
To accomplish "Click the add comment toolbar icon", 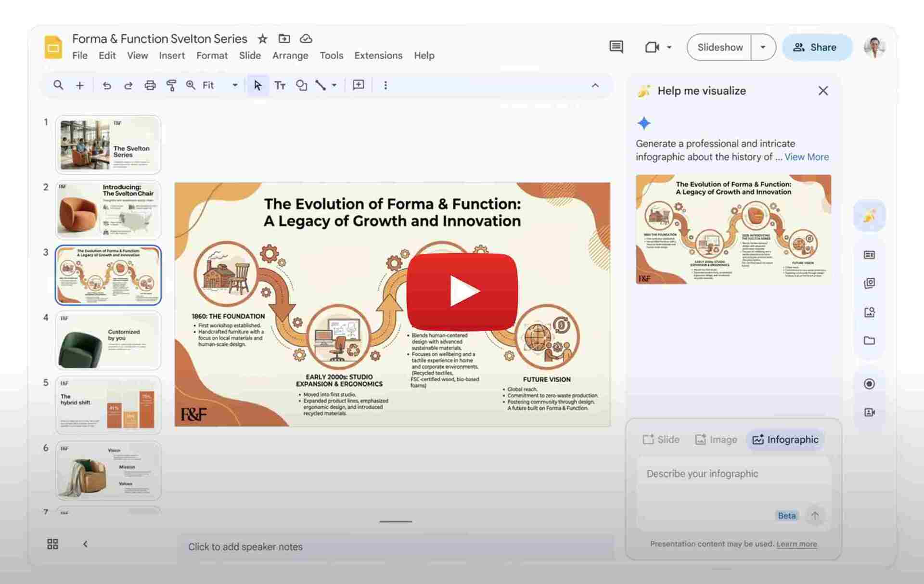I will tap(358, 85).
